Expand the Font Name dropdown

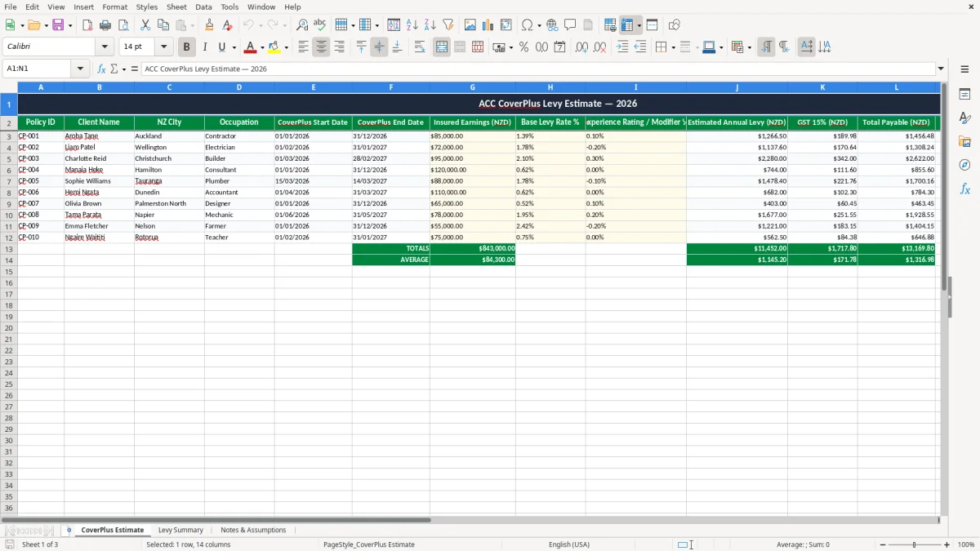click(x=105, y=47)
